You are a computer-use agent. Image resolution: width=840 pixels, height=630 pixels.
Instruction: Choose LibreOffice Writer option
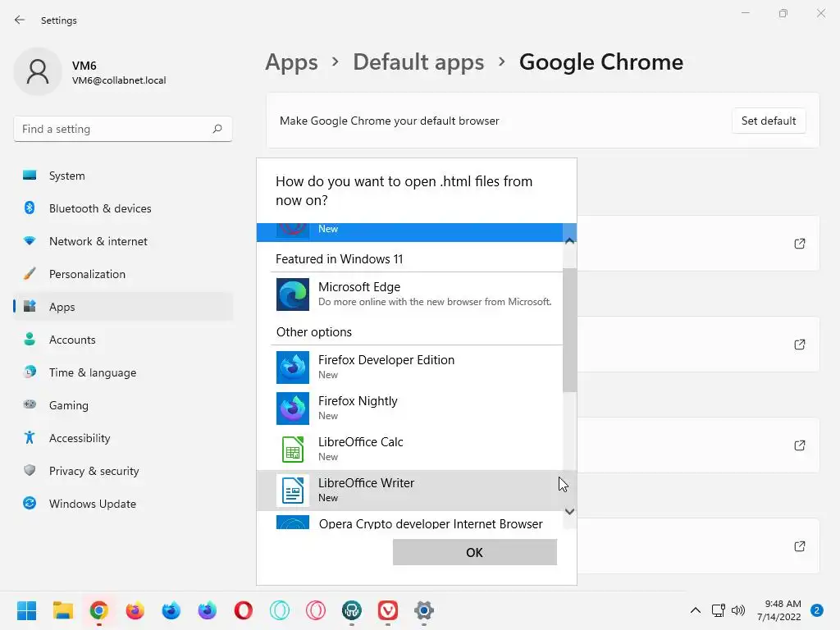point(410,491)
